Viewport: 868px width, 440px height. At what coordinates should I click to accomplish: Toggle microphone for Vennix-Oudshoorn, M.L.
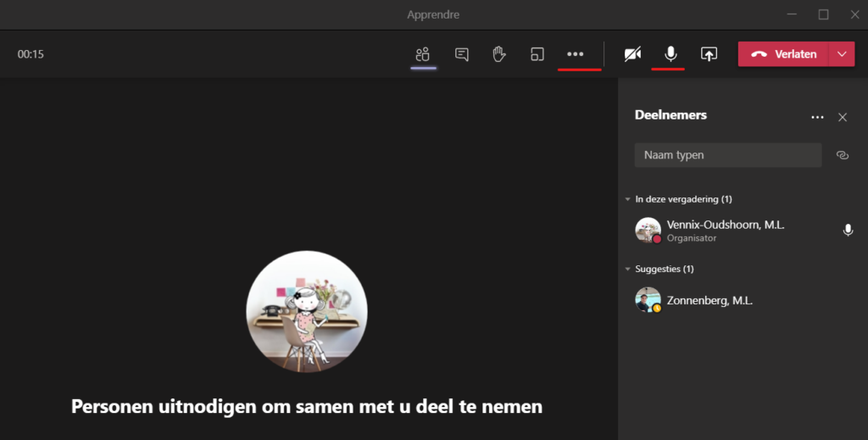pos(848,230)
